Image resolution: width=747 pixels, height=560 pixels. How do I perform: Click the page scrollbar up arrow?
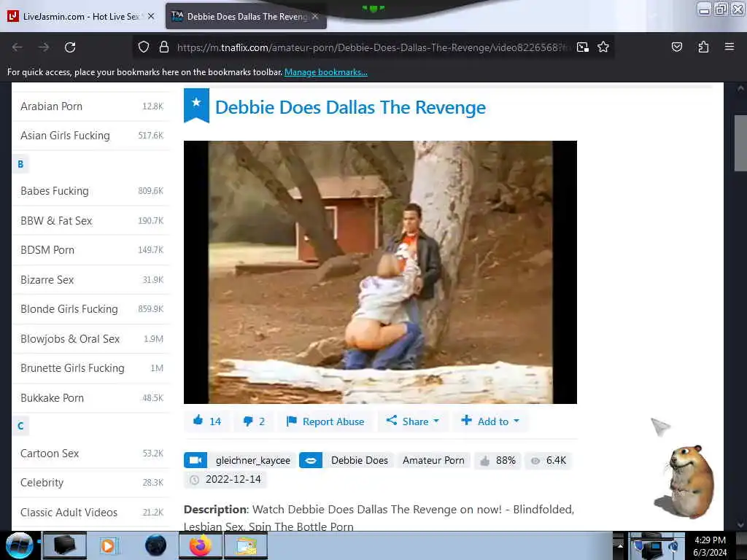pyautogui.click(x=740, y=88)
